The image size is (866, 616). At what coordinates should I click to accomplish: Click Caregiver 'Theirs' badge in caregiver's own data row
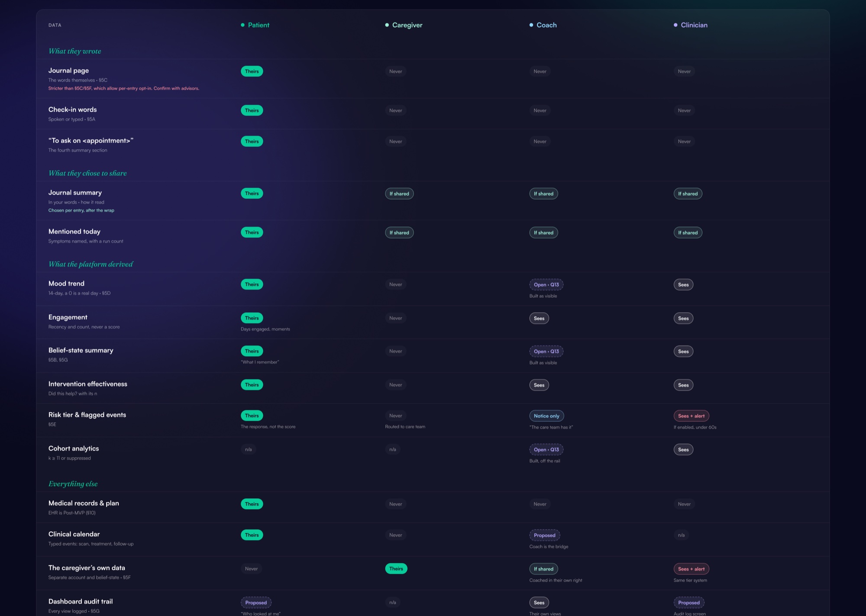(396, 569)
